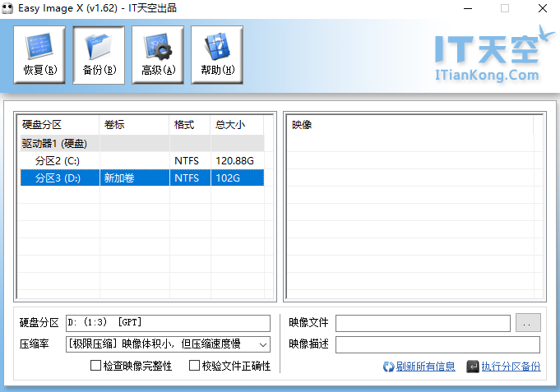Click the 执行分区备份 link
This screenshot has width=560, height=392.
coord(511,367)
